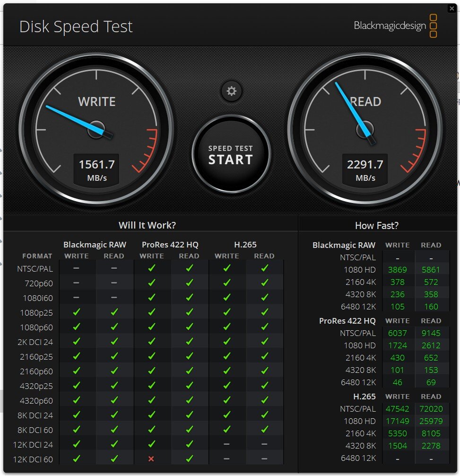Screen dimensions: 460x476
Task: Click the How Fast? heading
Action: [377, 226]
